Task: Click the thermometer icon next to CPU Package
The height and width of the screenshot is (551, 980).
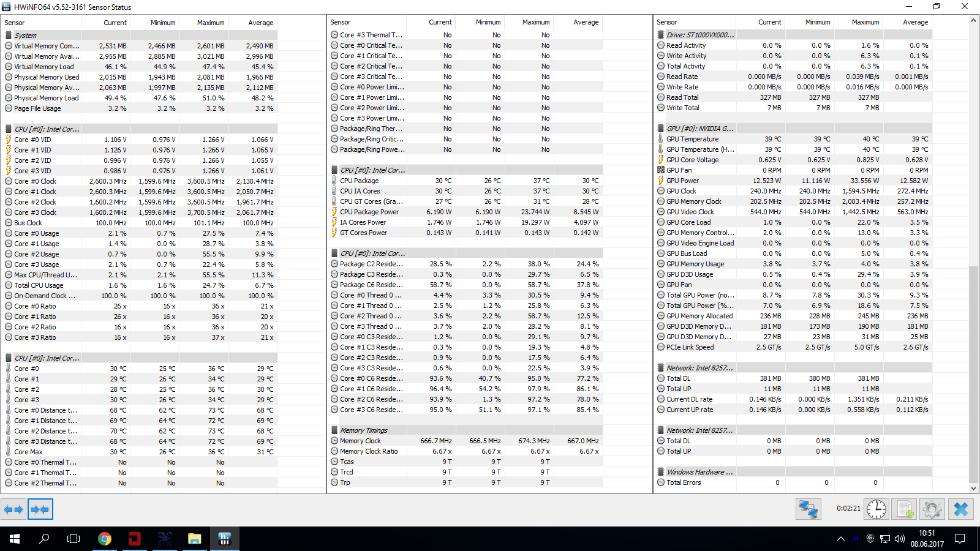Action: [334, 181]
